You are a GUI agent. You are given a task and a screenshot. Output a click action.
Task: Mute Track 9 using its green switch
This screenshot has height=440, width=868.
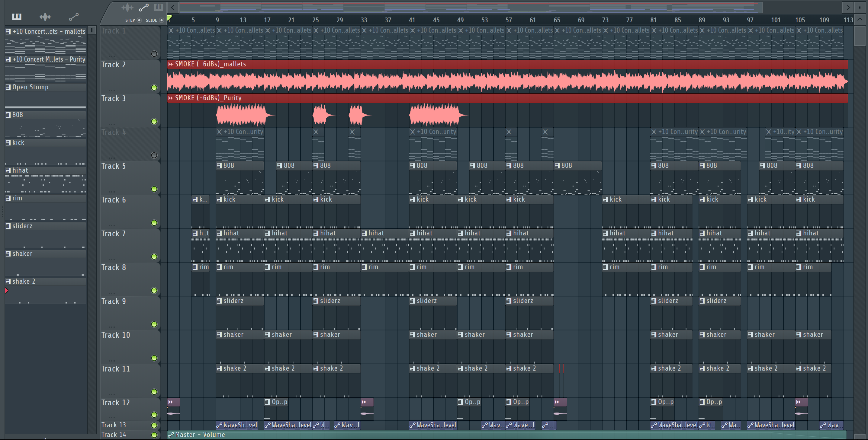pos(154,324)
